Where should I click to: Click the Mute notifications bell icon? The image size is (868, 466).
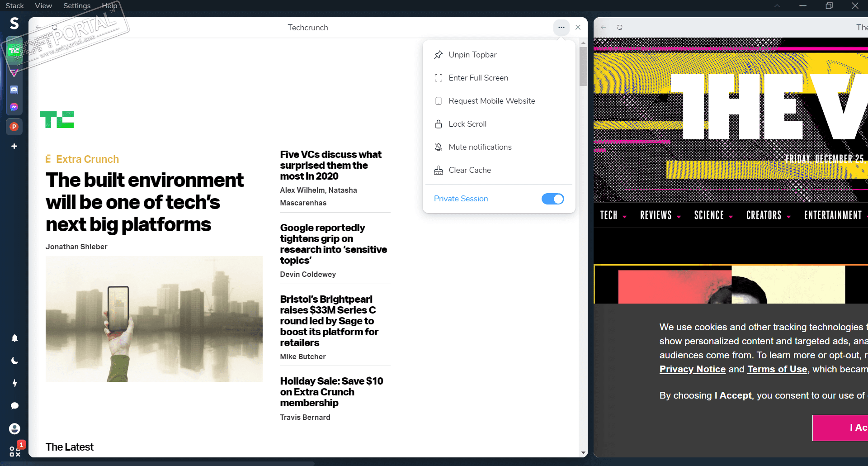click(x=439, y=147)
